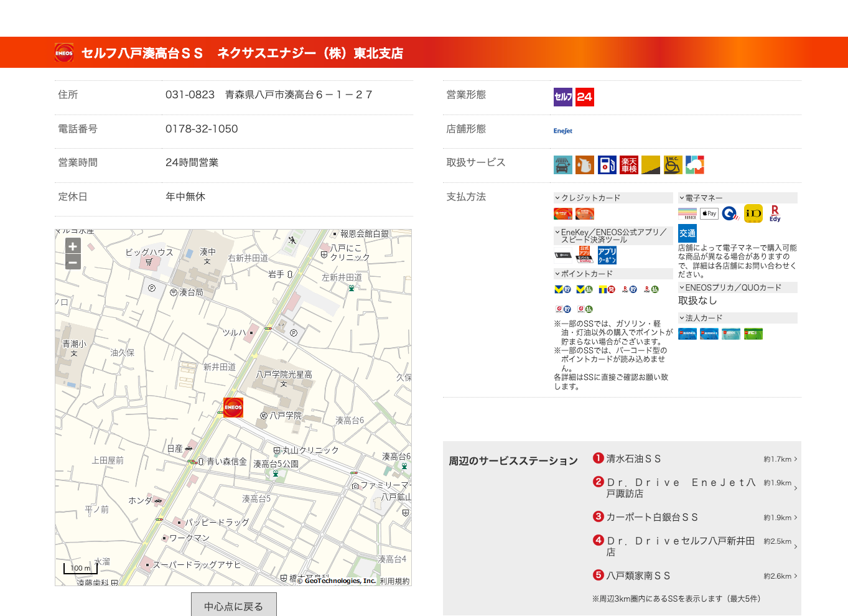
Task: Click the V-point 貯 icon
Action: [x=562, y=289]
